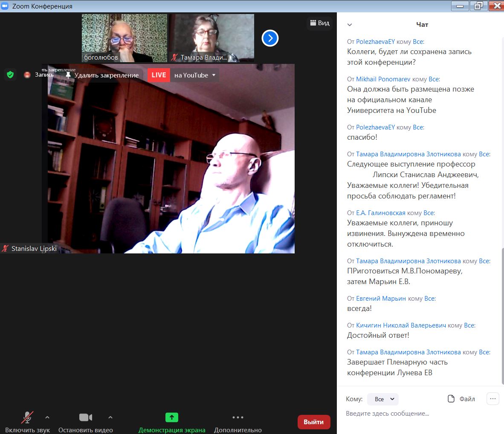Open the Кому recipient dropdown Все

pos(383,399)
